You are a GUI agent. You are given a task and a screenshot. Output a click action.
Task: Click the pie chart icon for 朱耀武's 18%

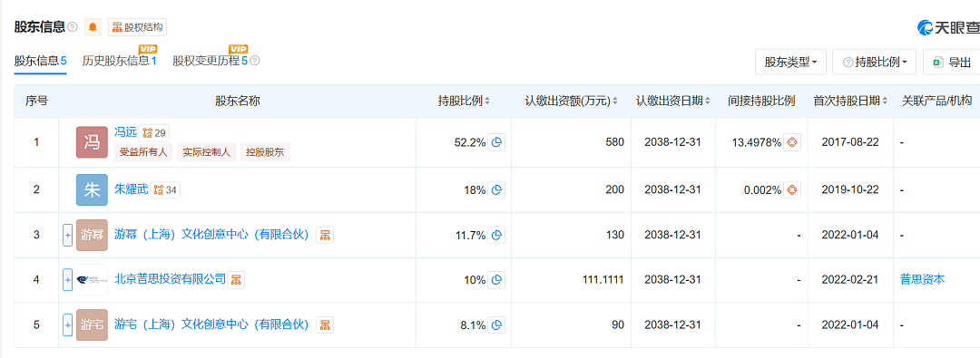(x=496, y=190)
